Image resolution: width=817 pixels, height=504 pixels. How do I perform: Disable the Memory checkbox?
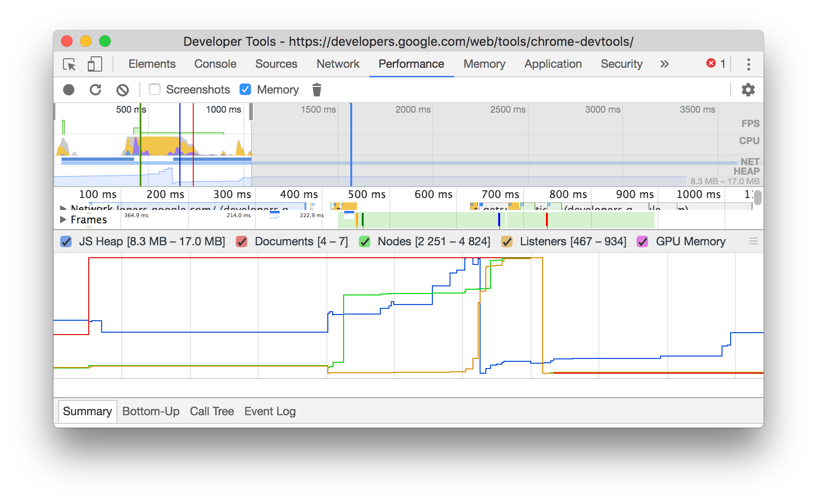pyautogui.click(x=245, y=89)
